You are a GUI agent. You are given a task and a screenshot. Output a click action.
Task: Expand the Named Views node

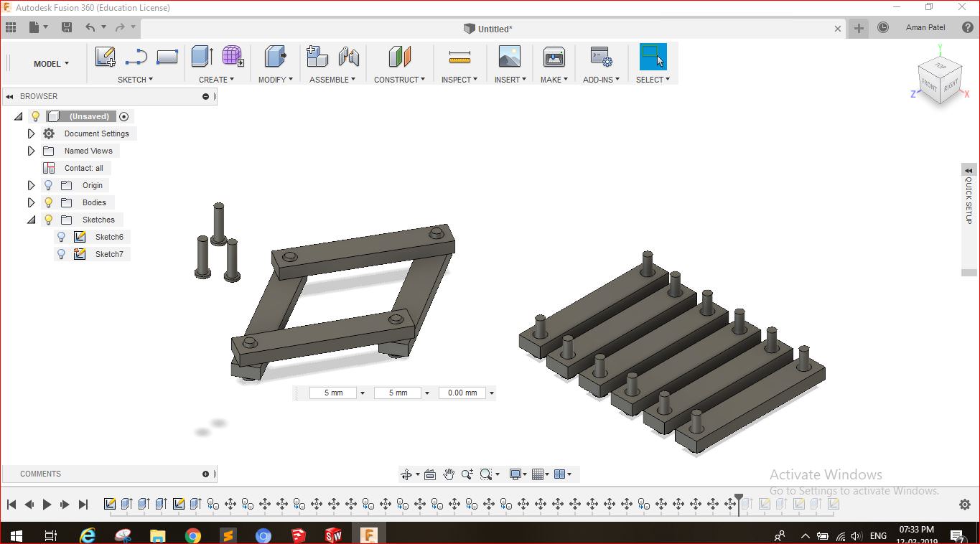(x=31, y=151)
